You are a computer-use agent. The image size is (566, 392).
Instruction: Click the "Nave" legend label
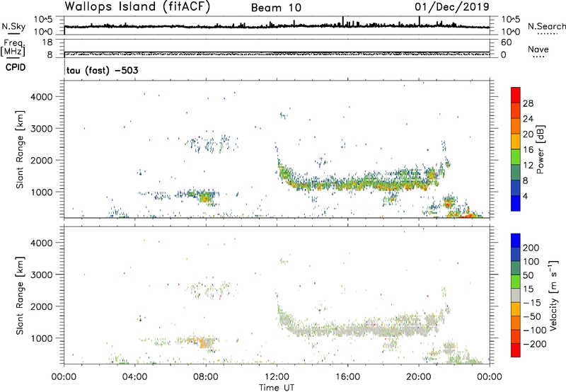coord(538,49)
